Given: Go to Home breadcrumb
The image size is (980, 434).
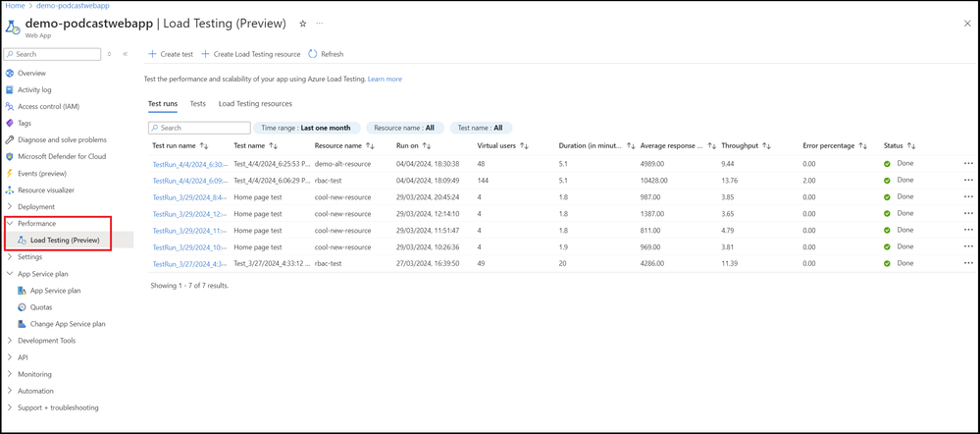Looking at the screenshot, I should [16, 5].
